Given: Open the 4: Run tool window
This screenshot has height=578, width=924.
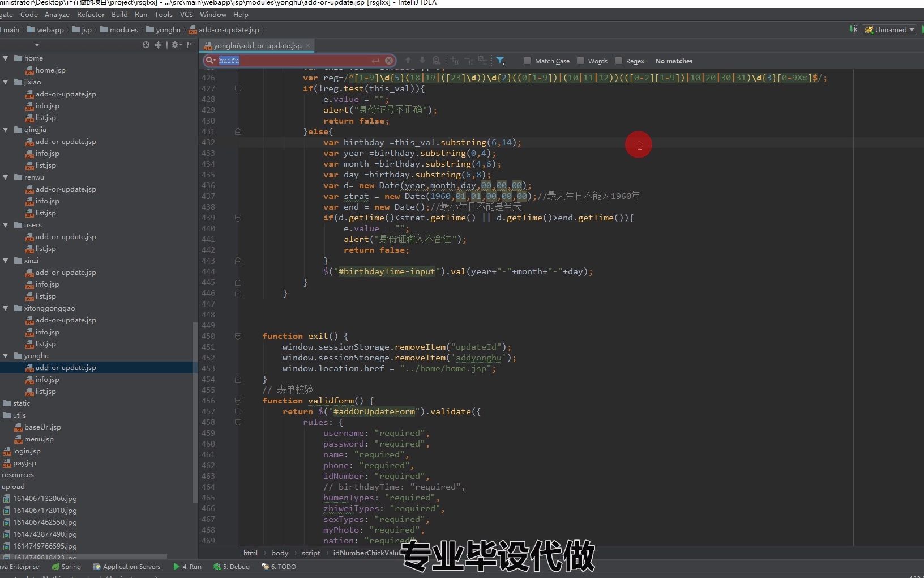Looking at the screenshot, I should (187, 567).
